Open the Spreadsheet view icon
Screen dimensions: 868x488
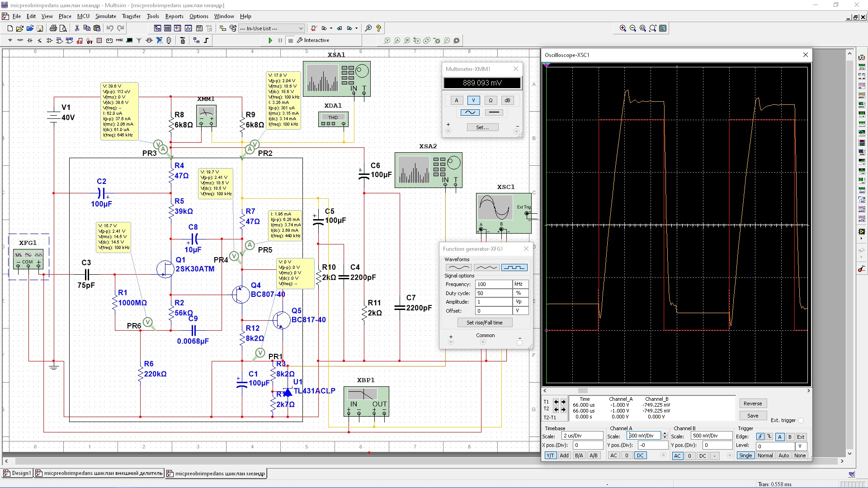tap(167, 28)
